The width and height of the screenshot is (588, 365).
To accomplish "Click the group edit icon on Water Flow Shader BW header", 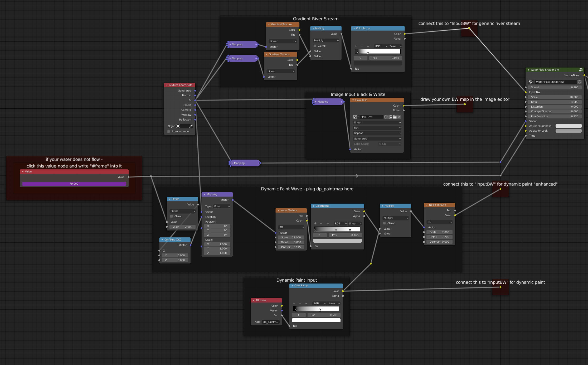I will 581,70.
